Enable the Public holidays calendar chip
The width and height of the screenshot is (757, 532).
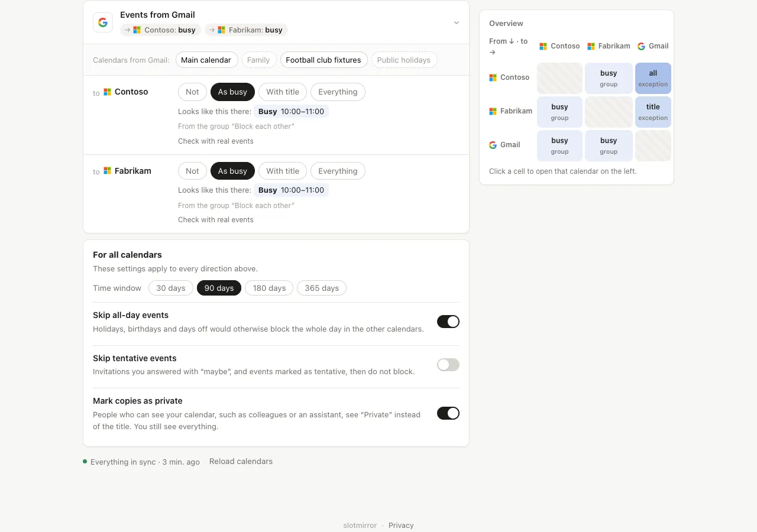point(404,60)
